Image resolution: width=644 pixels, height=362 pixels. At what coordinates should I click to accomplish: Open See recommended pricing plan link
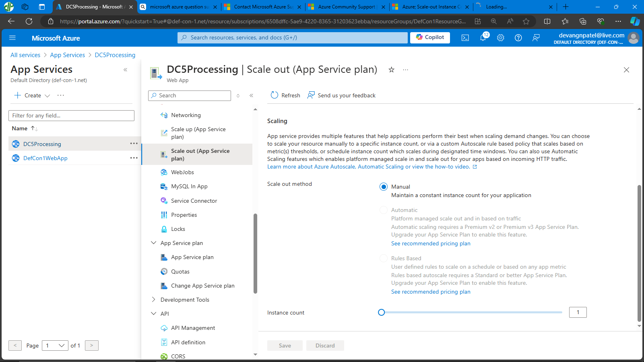pyautogui.click(x=430, y=243)
